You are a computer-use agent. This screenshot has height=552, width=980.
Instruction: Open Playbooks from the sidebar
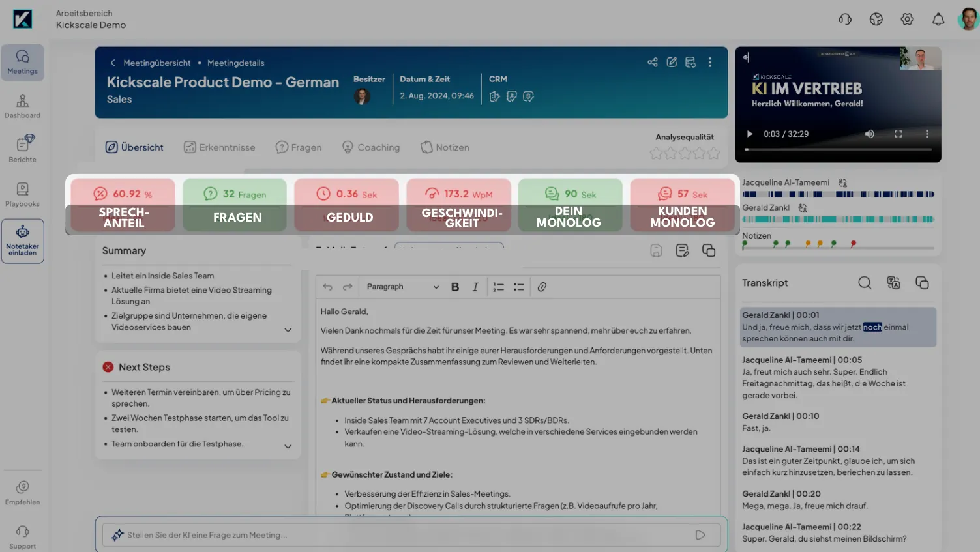22,194
